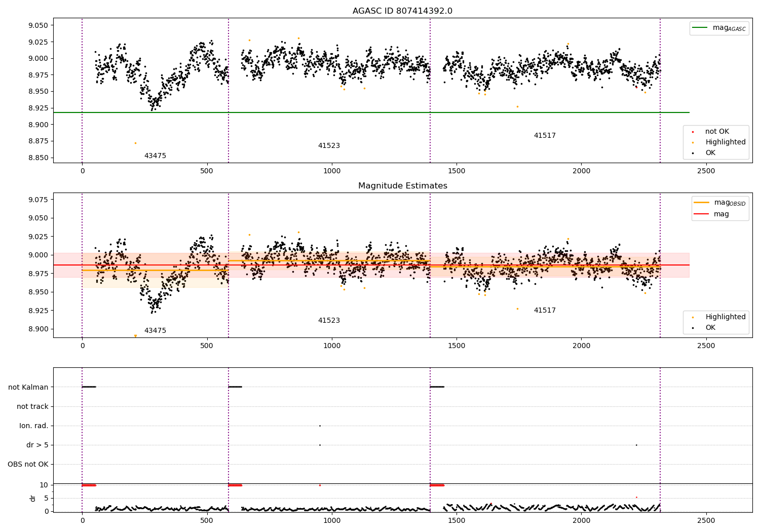The height and width of the screenshot is (532, 760).
Task: Click the 'OBS not OK' axis label
Action: point(28,464)
